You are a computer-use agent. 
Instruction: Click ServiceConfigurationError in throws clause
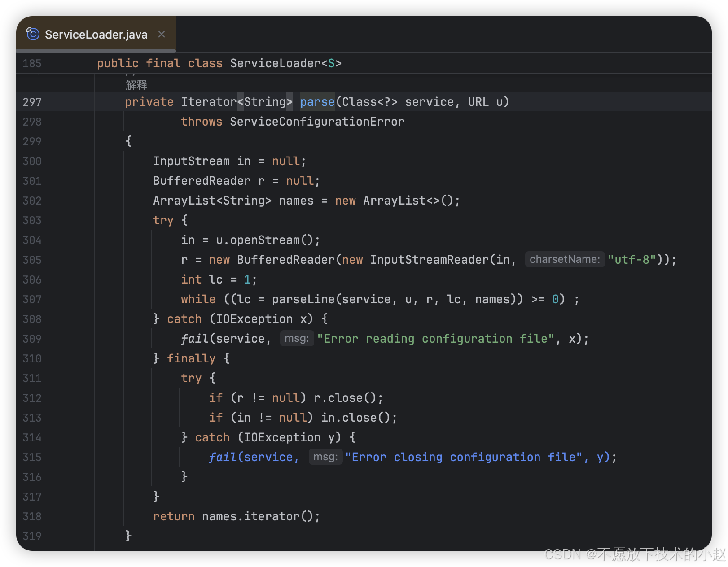(x=317, y=122)
